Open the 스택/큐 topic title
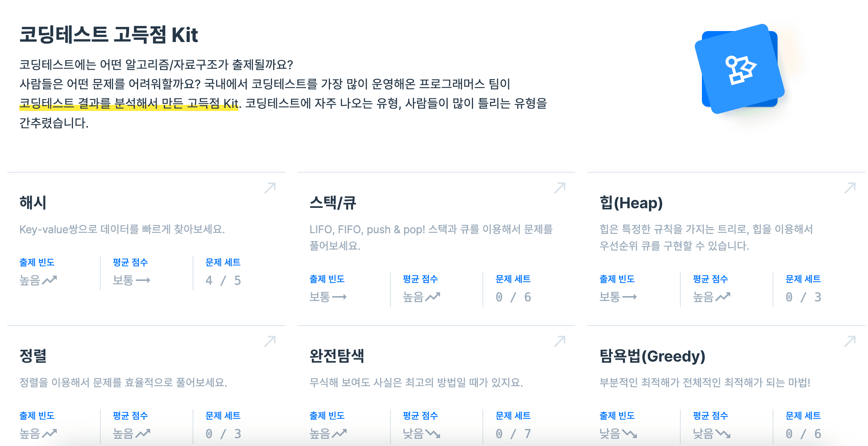This screenshot has height=446, width=868. [x=333, y=203]
